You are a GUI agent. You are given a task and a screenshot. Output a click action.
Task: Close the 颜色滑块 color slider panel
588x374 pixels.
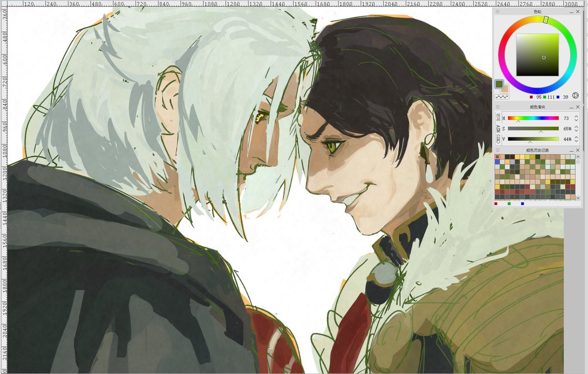(578, 107)
